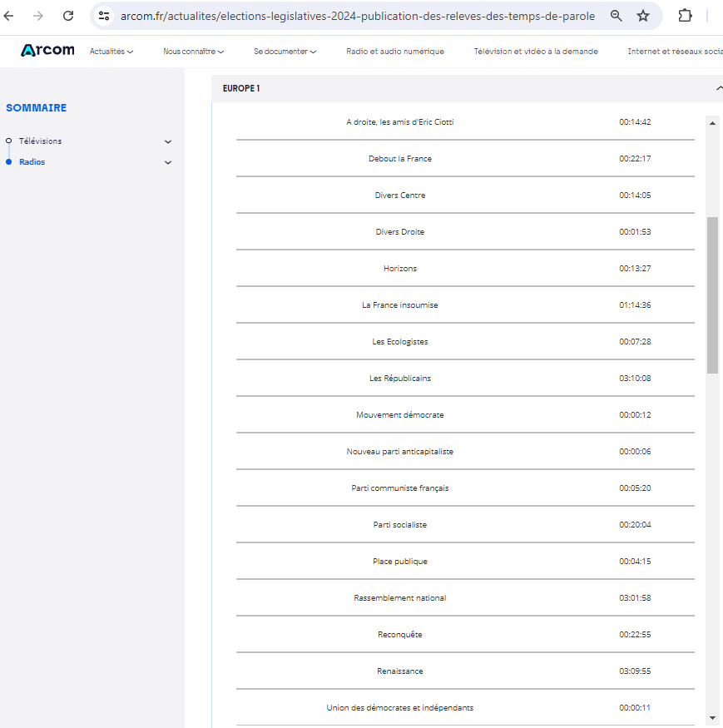The image size is (723, 728).
Task: Click 'Place publique' row label
Action: coord(400,562)
